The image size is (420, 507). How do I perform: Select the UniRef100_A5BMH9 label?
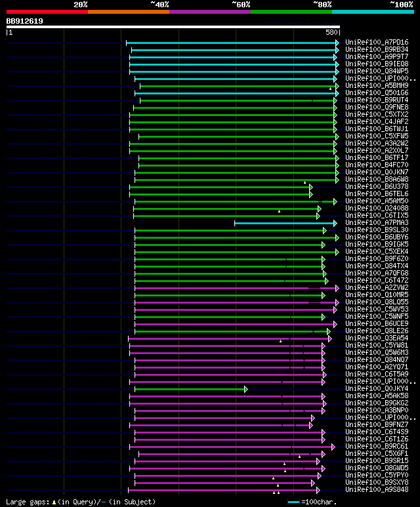click(x=377, y=86)
